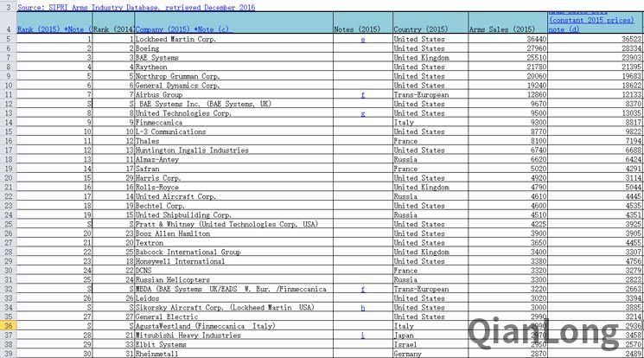644x358 pixels.
Task: Select the Lockheed Martin Corp. cell
Action: tap(233, 39)
